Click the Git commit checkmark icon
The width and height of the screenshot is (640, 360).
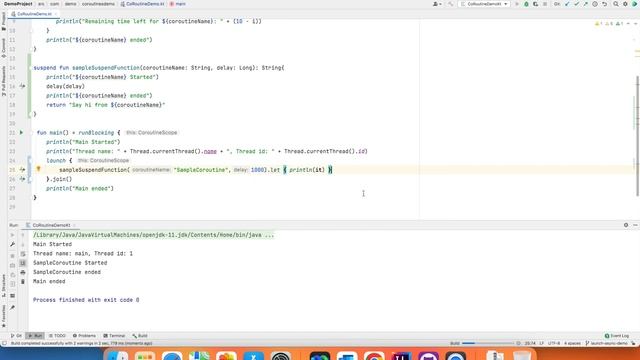[576, 4]
